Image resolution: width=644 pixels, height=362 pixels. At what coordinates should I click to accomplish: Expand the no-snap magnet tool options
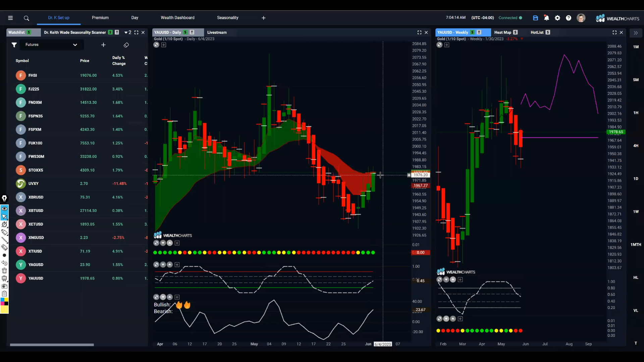4,224
